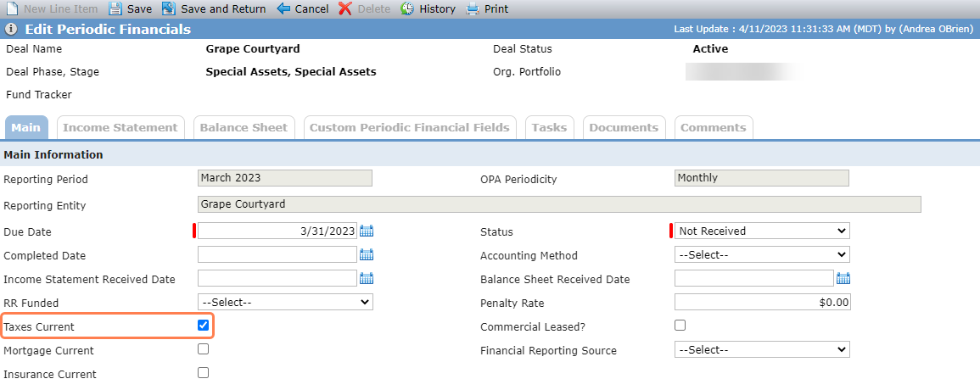Uncheck the Taxes Current checkbox

(203, 326)
